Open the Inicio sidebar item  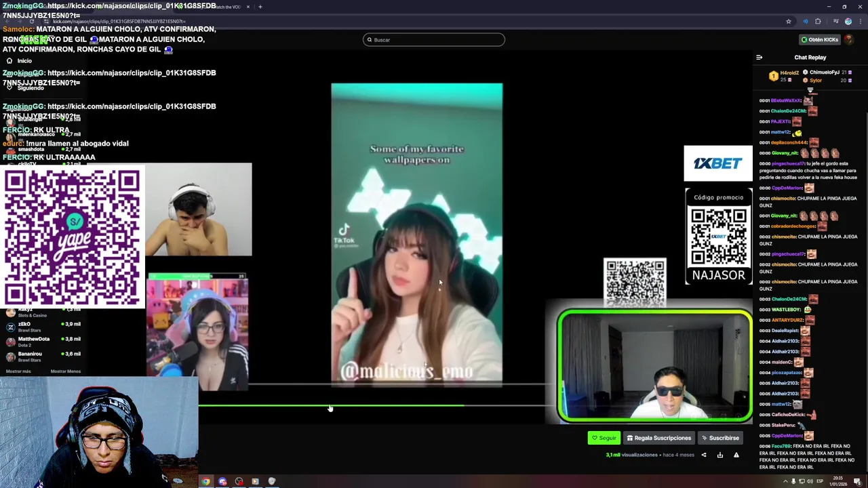24,61
